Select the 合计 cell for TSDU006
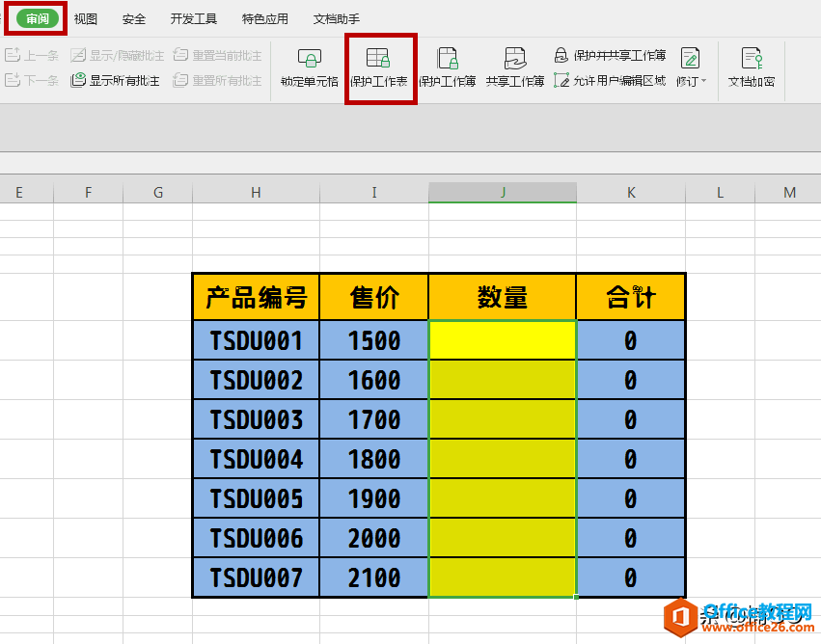821x644 pixels. tap(631, 538)
